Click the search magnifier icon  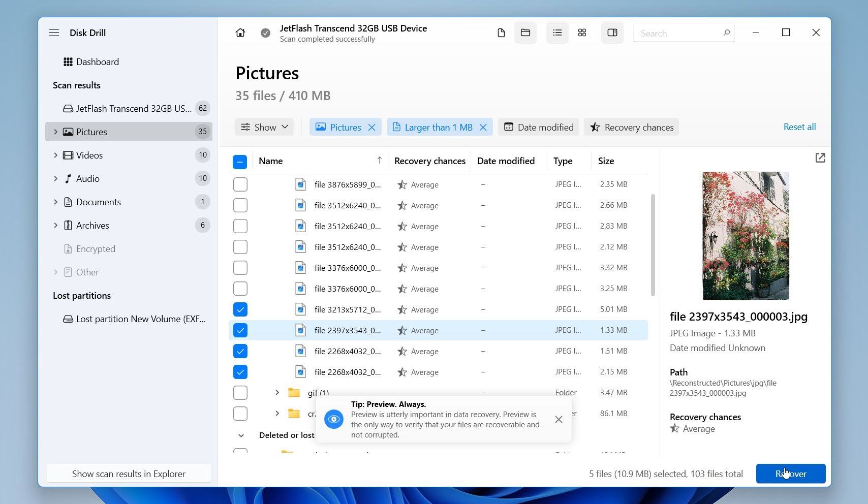(x=727, y=33)
